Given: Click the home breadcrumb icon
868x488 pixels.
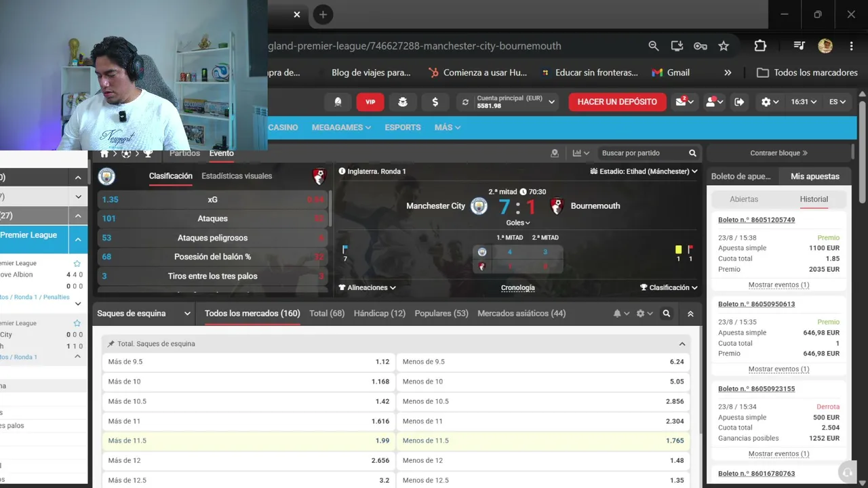Looking at the screenshot, I should 104,154.
